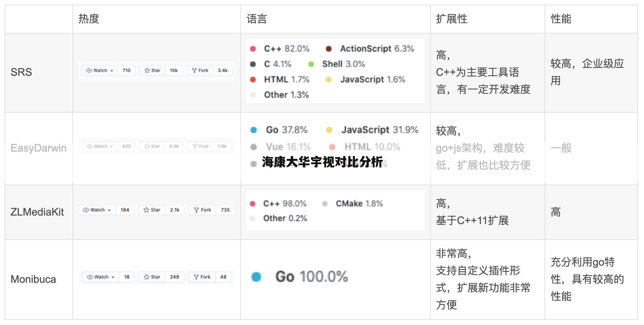Select the ActionScript 6.3% language label
This screenshot has height=325, width=644.
377,49
